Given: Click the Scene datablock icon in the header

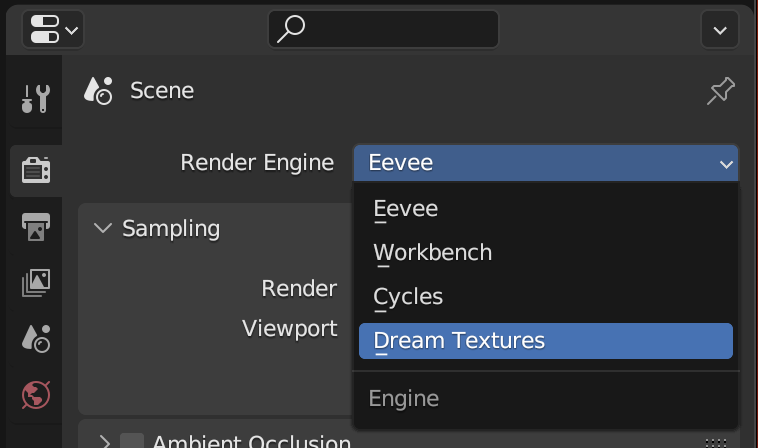Looking at the screenshot, I should click(98, 91).
